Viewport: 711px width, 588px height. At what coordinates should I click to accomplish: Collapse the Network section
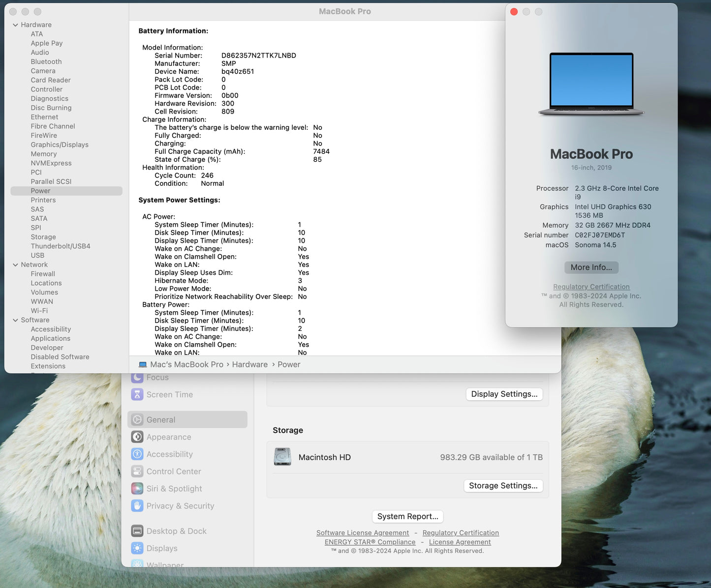(x=16, y=265)
